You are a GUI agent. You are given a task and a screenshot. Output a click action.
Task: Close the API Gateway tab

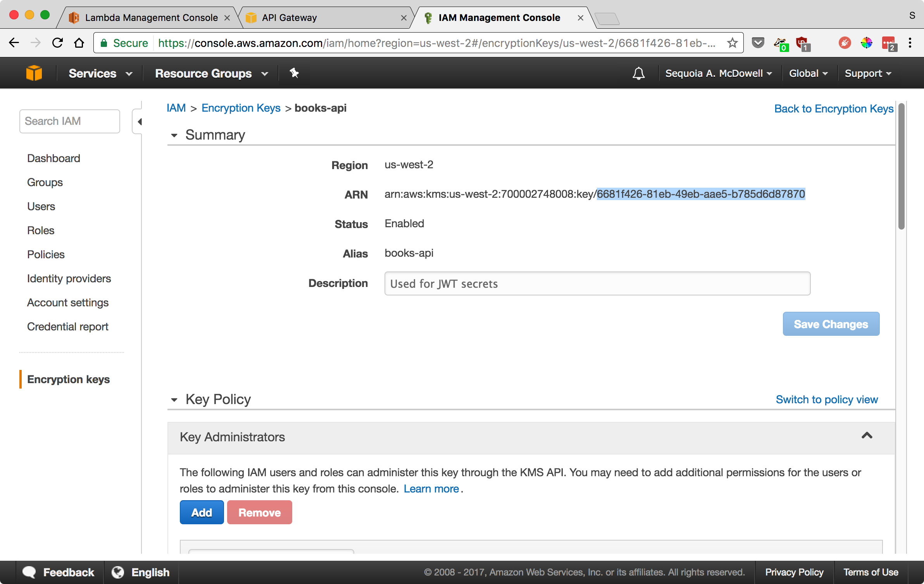[x=403, y=18]
